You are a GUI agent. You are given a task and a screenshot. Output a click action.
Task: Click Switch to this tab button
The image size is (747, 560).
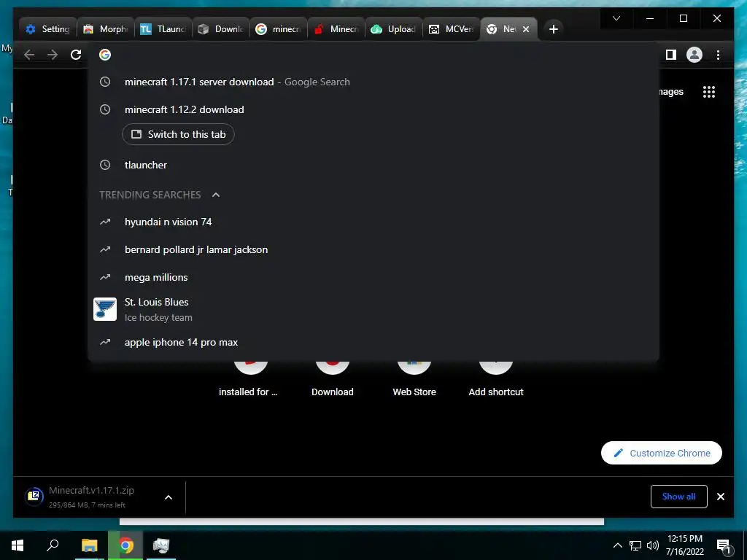178,134
